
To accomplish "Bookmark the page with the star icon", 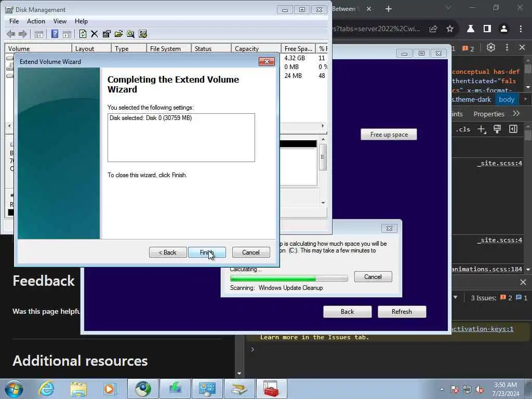I will pyautogui.click(x=450, y=29).
